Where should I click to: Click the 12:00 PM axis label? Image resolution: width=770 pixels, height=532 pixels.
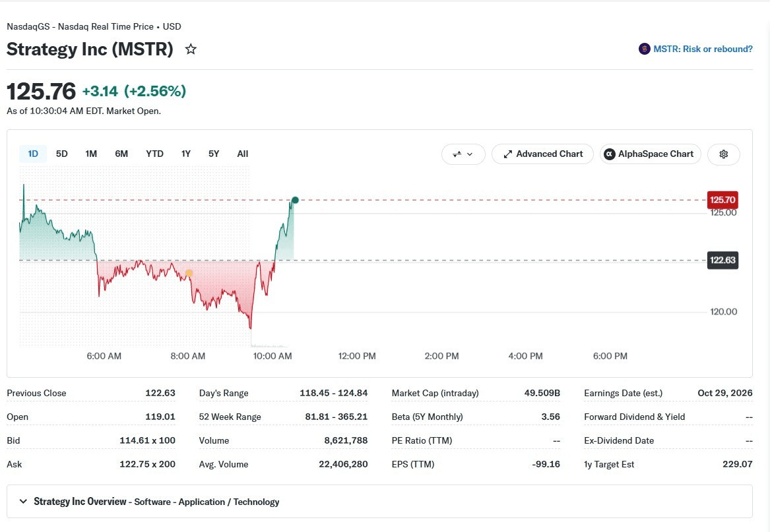coord(357,356)
